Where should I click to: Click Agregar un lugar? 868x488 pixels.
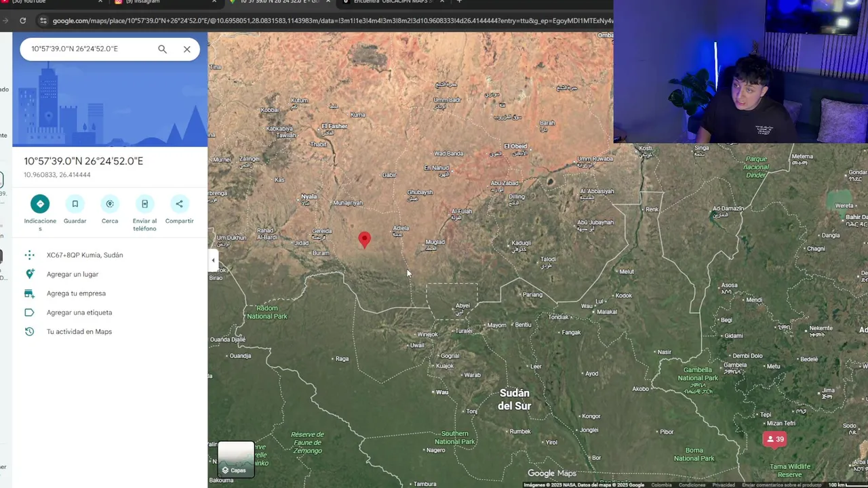pos(73,274)
